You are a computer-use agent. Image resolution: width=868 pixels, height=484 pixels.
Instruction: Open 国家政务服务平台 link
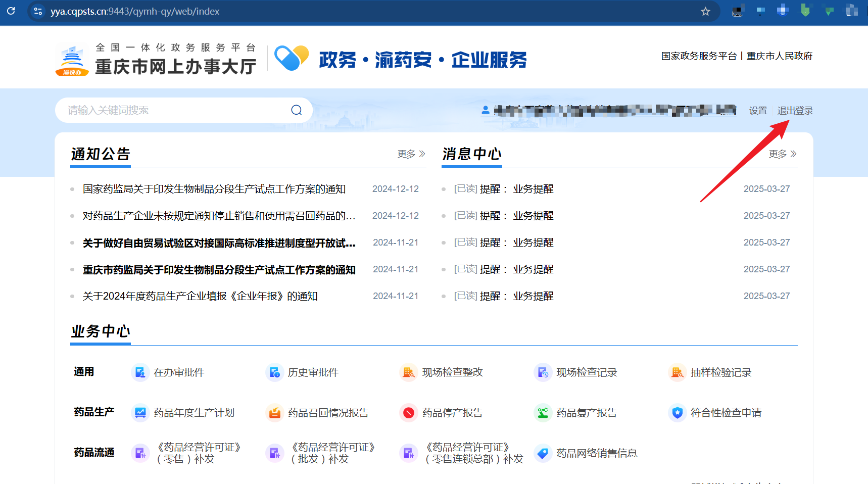(699, 56)
